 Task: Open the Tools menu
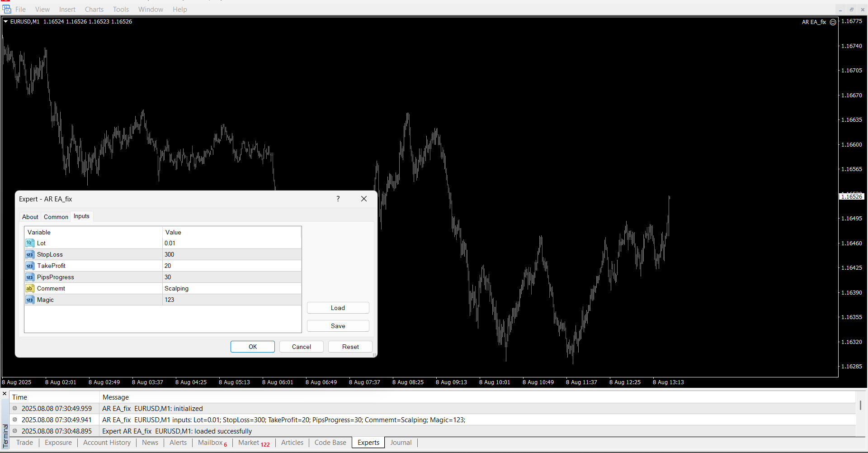click(121, 9)
